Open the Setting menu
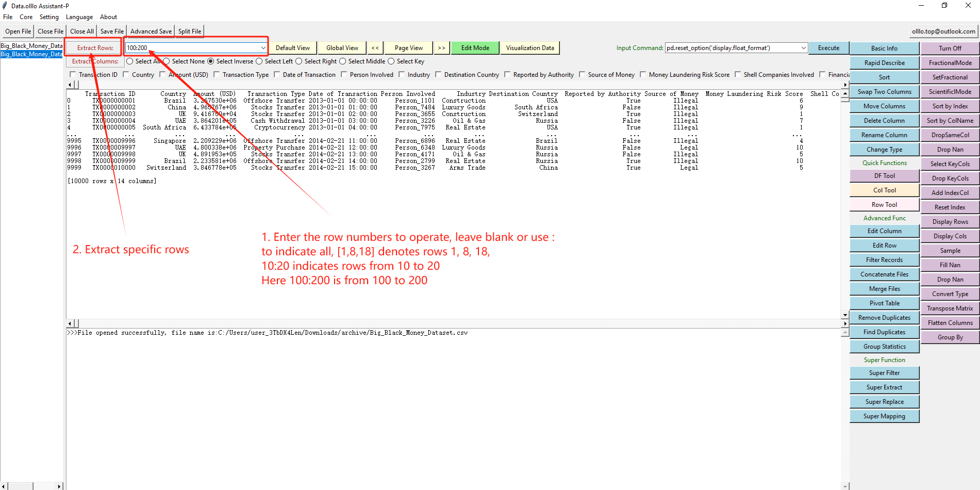This screenshot has width=980, height=490. click(49, 17)
